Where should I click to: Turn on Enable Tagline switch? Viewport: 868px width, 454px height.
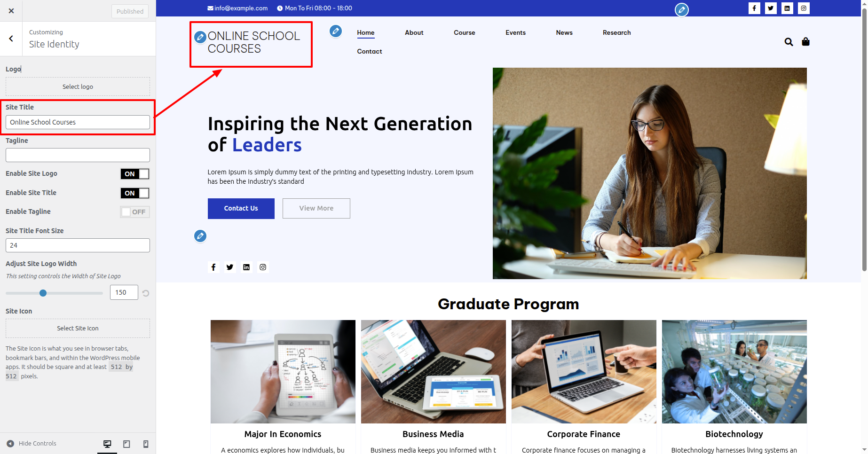point(135,212)
